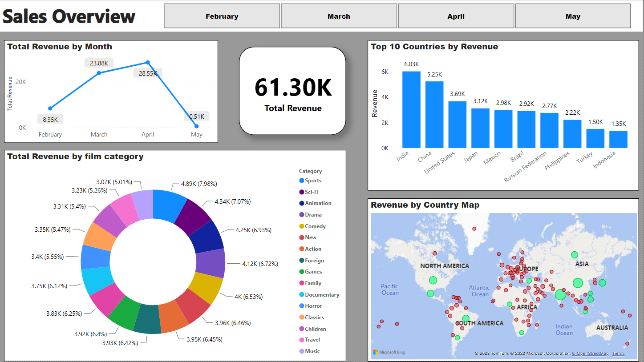
Task: Toggle the February slicer filter
Action: [222, 16]
